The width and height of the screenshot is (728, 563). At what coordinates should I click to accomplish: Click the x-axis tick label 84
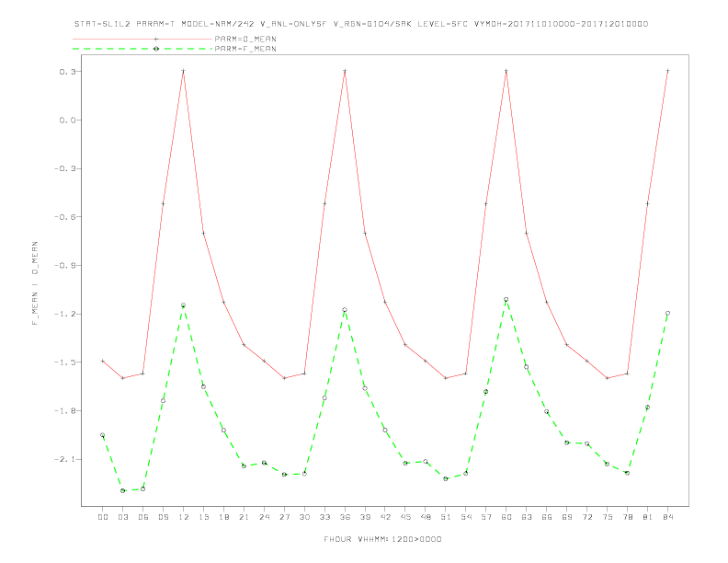(668, 517)
